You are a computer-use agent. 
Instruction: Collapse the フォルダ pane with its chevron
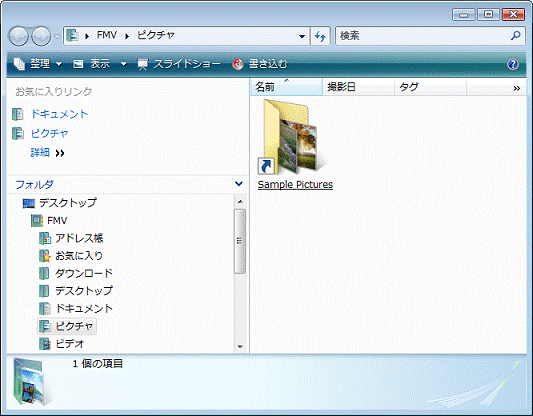pyautogui.click(x=239, y=184)
